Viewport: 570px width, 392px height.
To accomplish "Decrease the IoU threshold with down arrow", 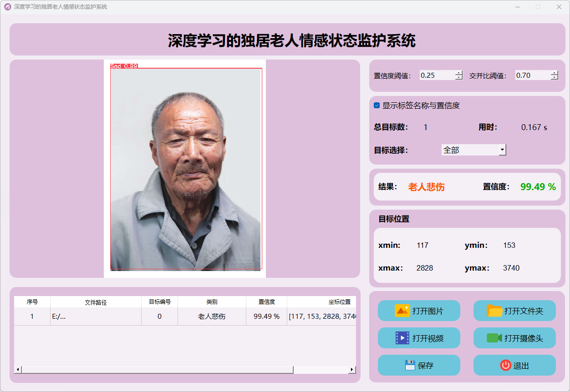I will (x=554, y=78).
